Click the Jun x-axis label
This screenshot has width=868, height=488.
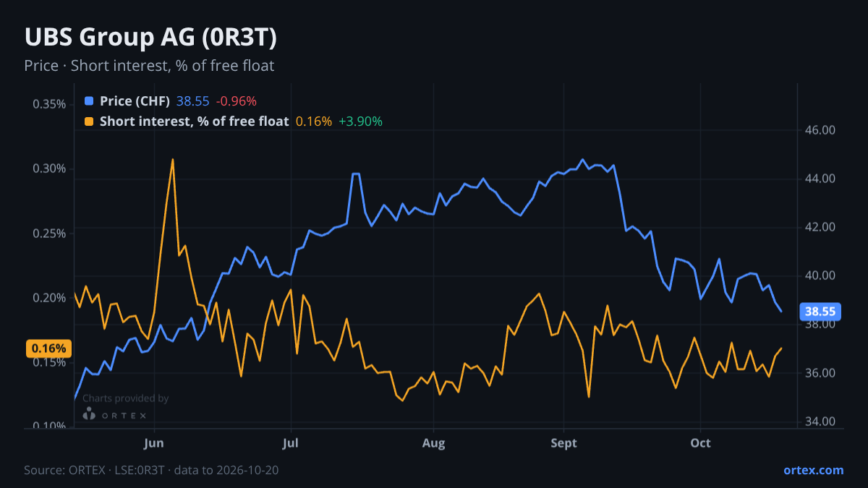154,442
